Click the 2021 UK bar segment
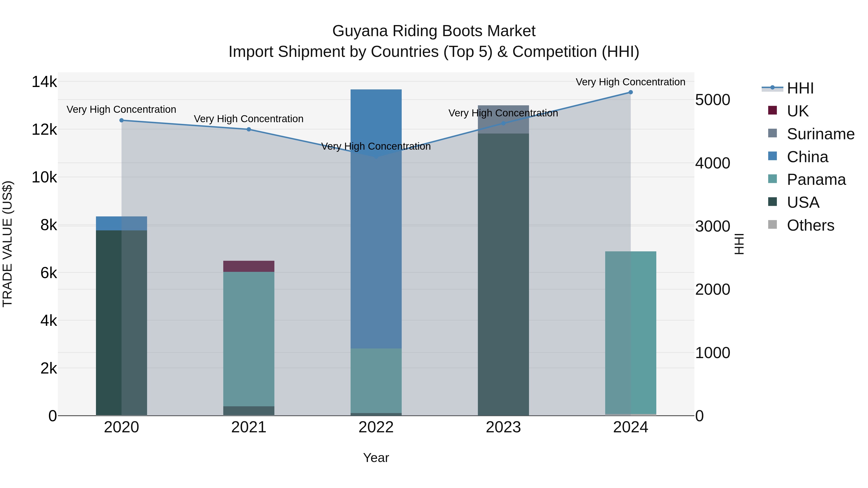The width and height of the screenshot is (868, 488). (249, 266)
